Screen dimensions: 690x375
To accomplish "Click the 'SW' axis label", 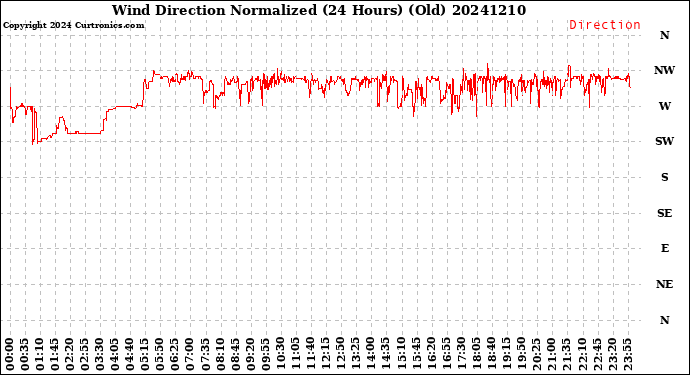I will click(x=664, y=141).
